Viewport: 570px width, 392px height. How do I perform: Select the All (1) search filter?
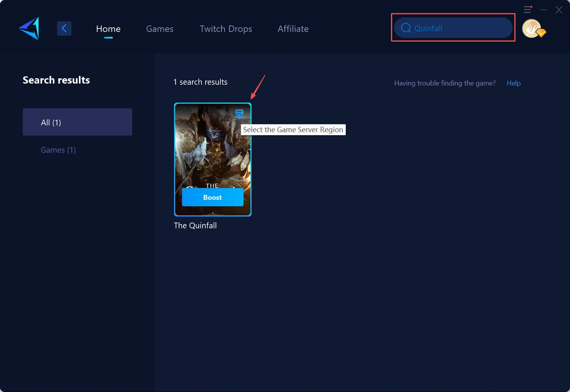coord(78,122)
